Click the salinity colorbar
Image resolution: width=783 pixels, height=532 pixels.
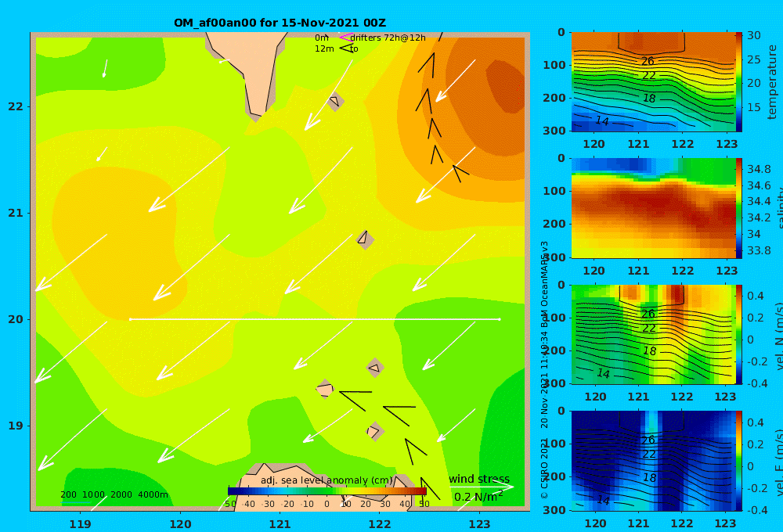[739, 208]
